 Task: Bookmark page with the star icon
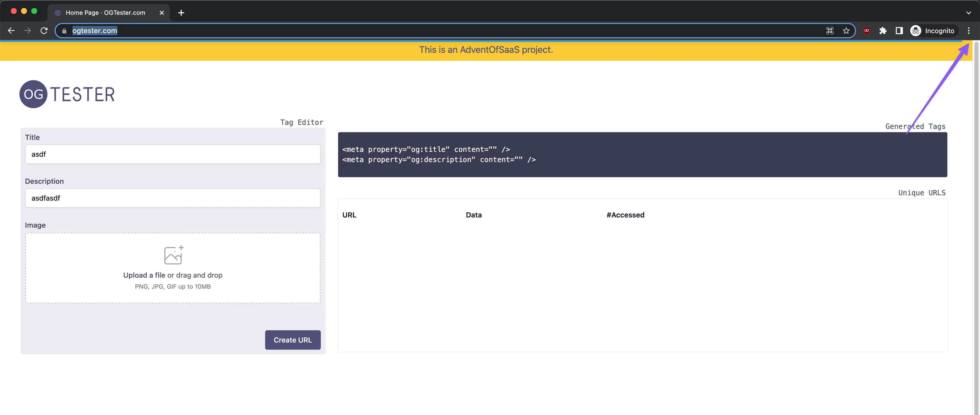(x=846, y=31)
